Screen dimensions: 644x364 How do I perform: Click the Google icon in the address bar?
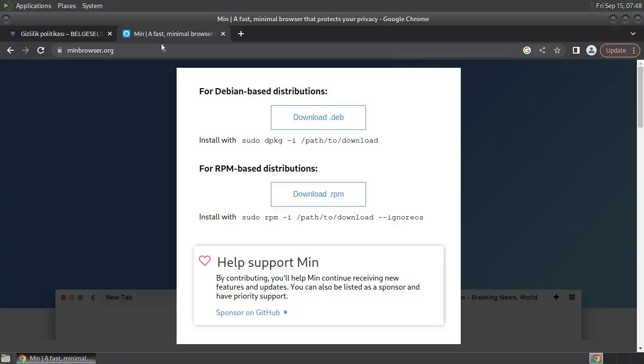pyautogui.click(x=527, y=50)
